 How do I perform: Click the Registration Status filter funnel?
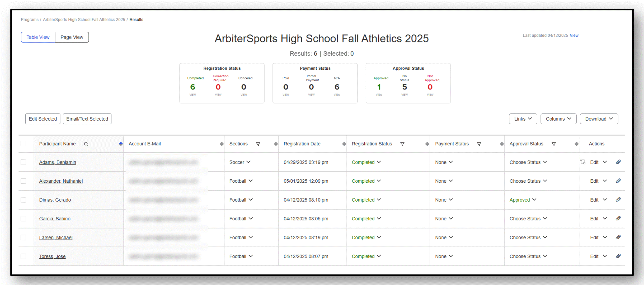(402, 144)
